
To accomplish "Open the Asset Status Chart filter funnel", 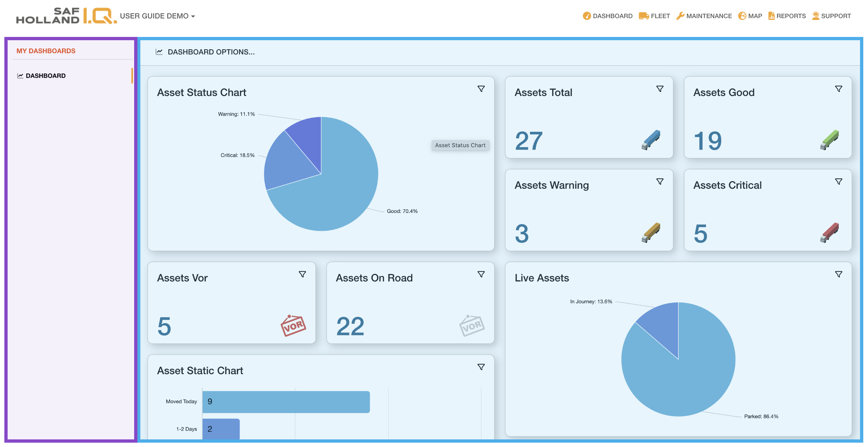I will (x=481, y=89).
